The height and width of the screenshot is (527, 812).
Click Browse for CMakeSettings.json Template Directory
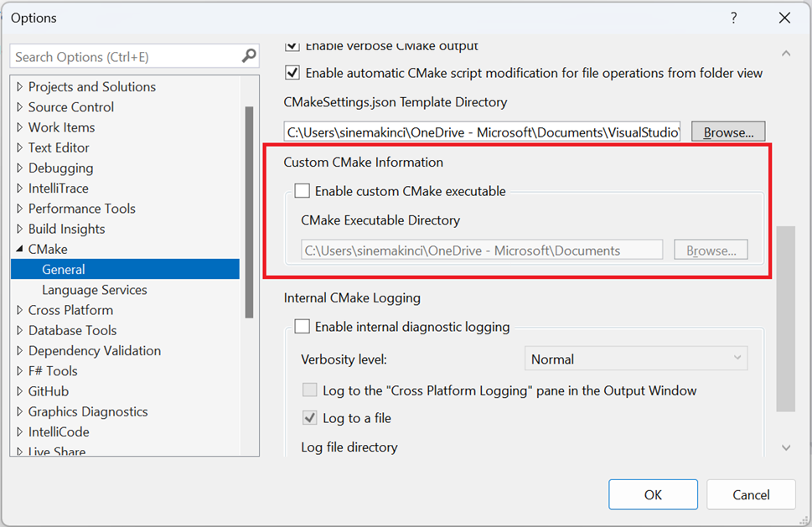[727, 131]
